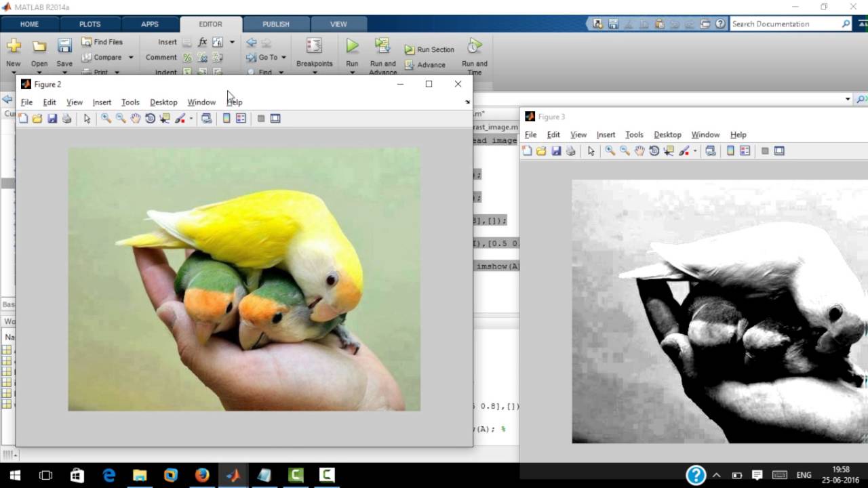Open the APPS ribbon tab

150,24
